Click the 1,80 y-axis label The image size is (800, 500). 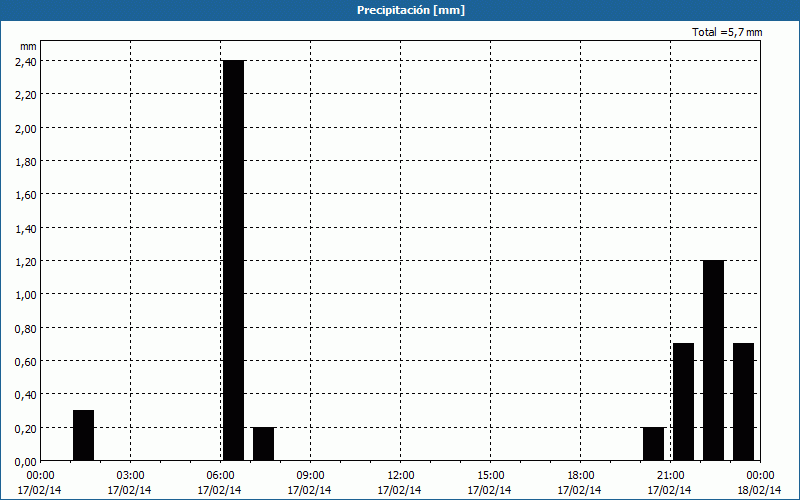click(26, 161)
